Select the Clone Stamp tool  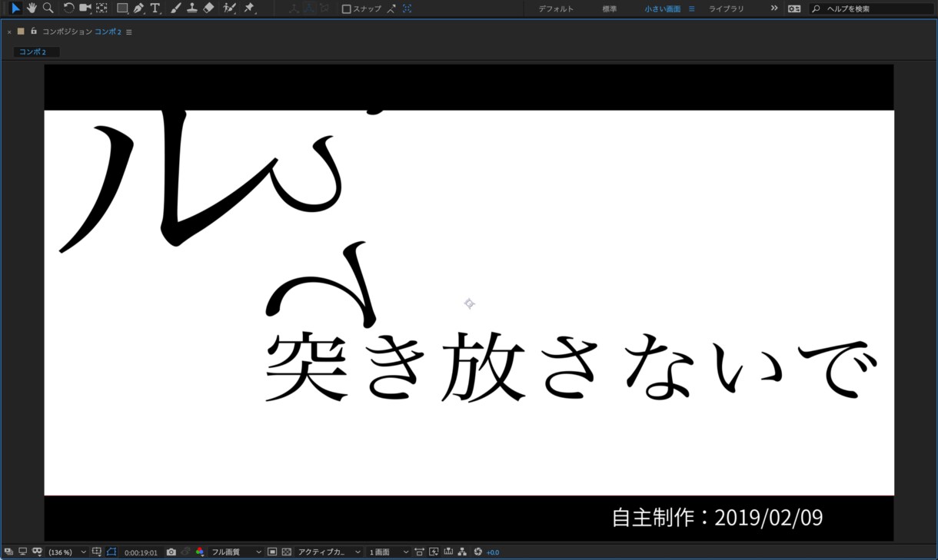(191, 8)
